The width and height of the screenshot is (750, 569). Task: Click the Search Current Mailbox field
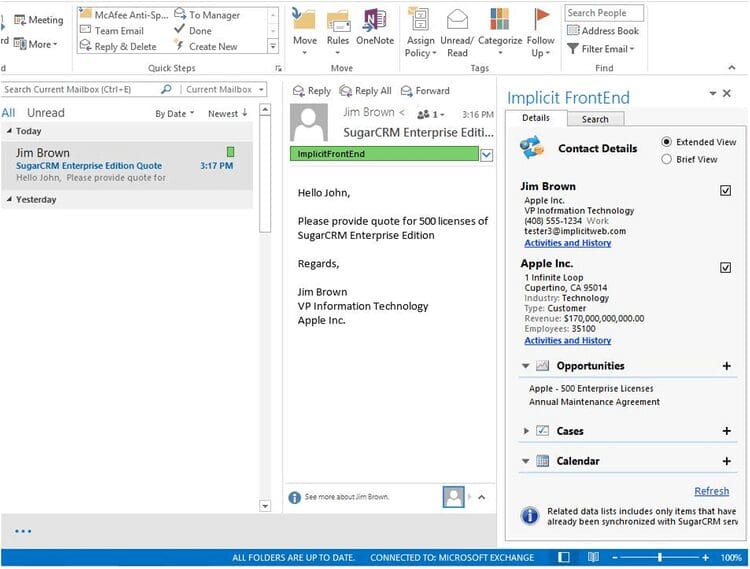[x=81, y=89]
